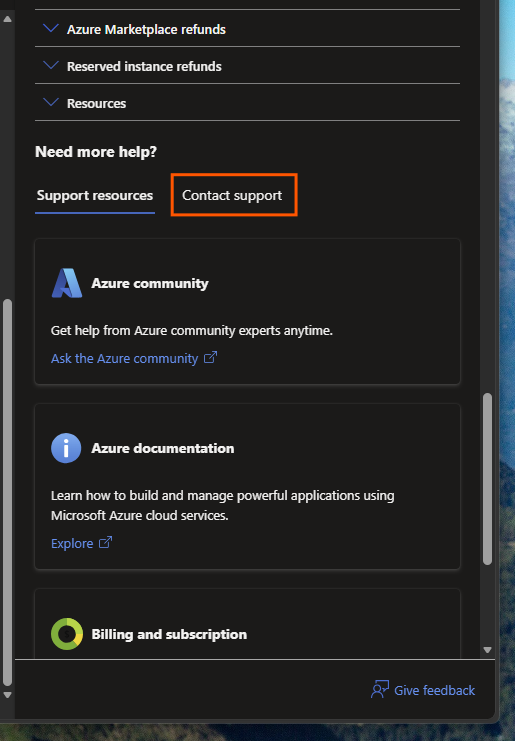The image size is (515, 741).
Task: Click the Give feedback person icon
Action: pyautogui.click(x=380, y=689)
